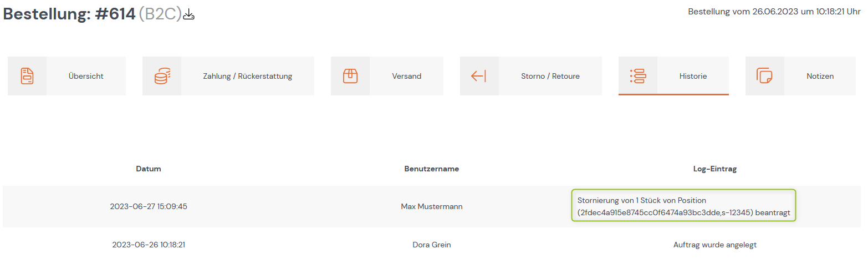Viewport: 868px width, 264px height.
Task: Click the Max Mustermann username cell
Action: [x=432, y=206]
